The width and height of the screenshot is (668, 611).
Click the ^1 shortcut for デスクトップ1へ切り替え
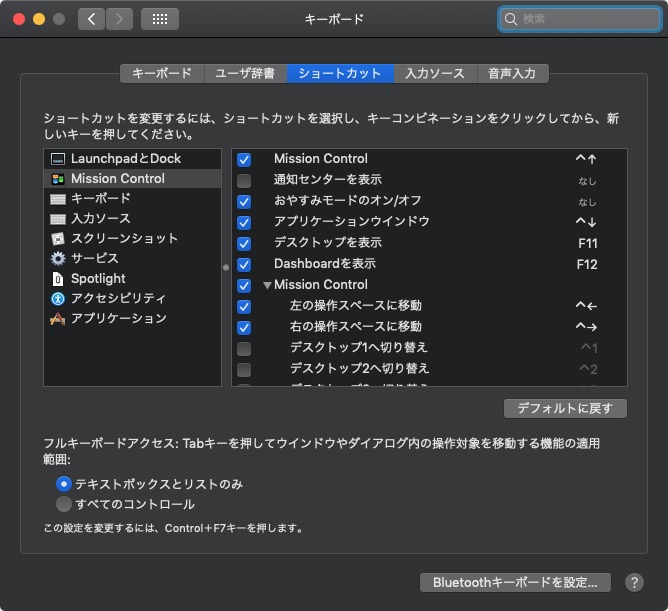(x=589, y=348)
